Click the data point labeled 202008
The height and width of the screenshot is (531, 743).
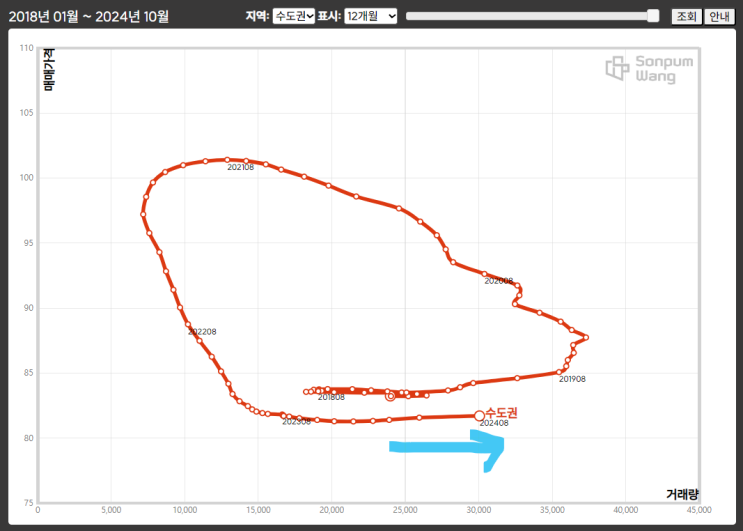tap(484, 274)
